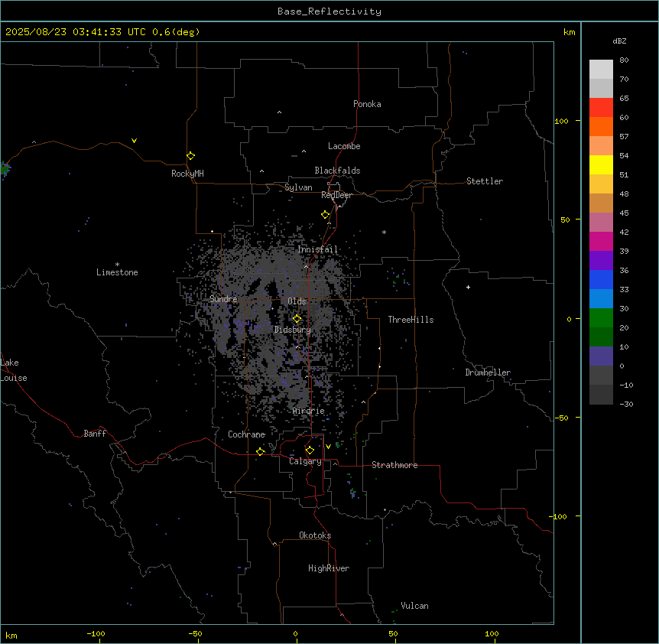Select the green legend swatch between 30 and 20
This screenshot has width=659, height=644.
coord(601,318)
